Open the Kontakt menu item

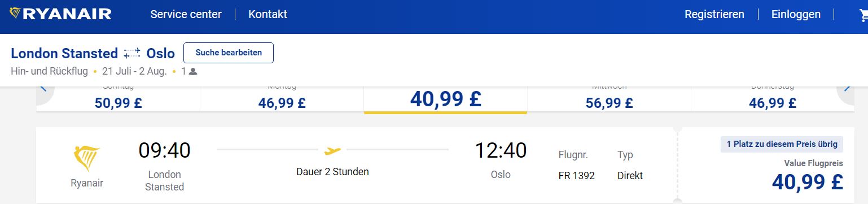pos(268,14)
